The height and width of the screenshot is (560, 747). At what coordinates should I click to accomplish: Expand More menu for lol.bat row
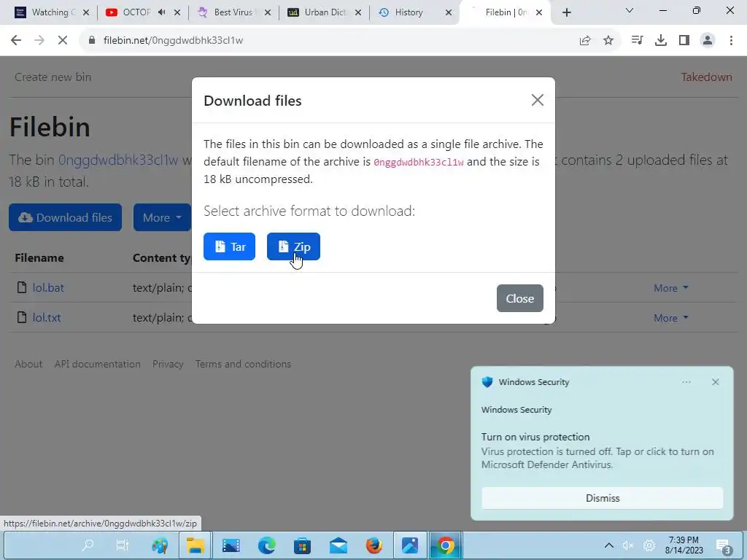pos(671,288)
